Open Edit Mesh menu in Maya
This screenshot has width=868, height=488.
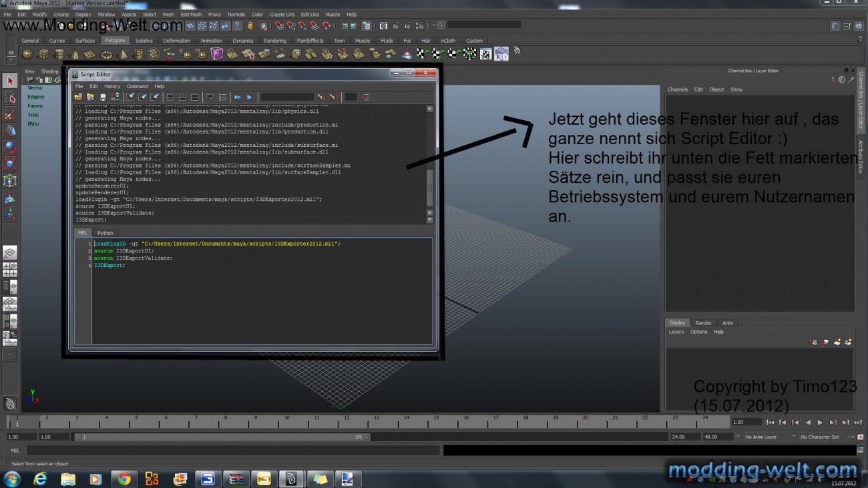point(191,14)
